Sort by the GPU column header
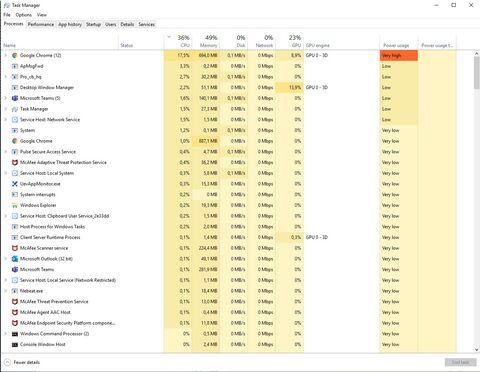Viewport: 480px width, 372px height. 290,41
